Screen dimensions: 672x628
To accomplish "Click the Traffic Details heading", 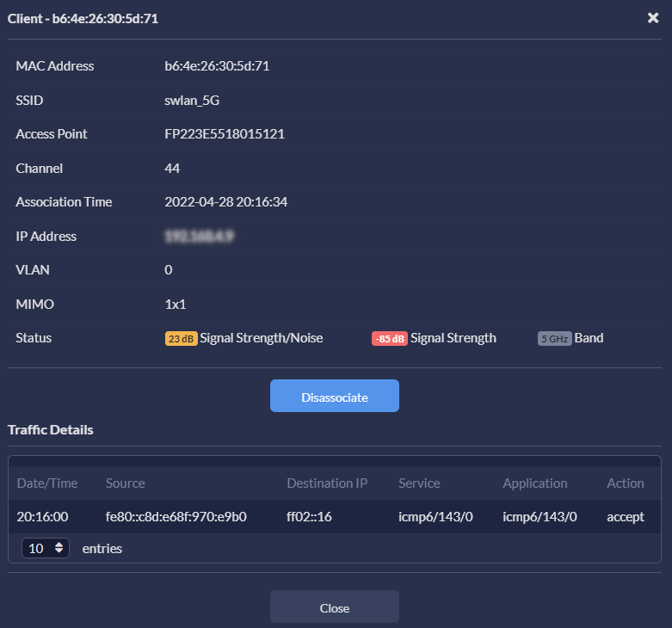I will tap(51, 429).
